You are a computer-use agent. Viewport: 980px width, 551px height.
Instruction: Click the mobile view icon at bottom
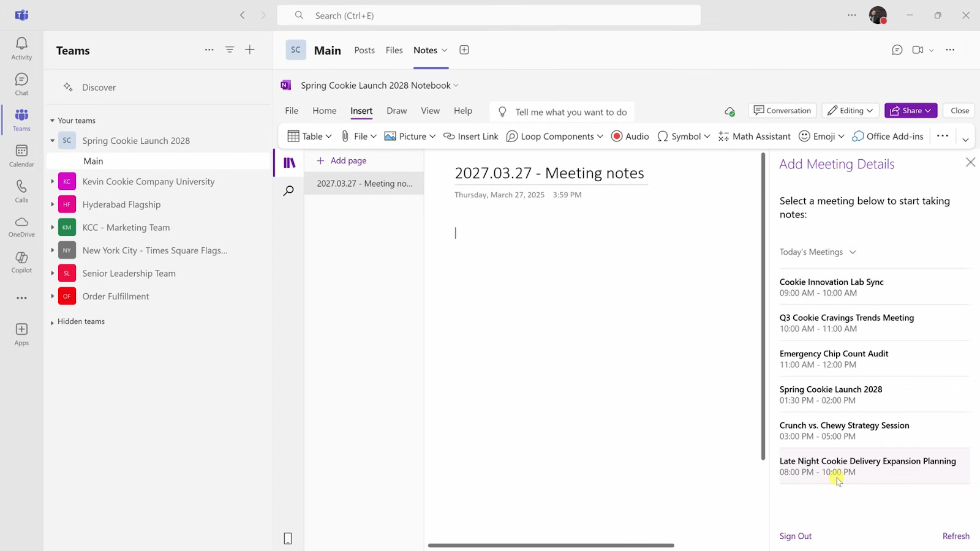288,539
